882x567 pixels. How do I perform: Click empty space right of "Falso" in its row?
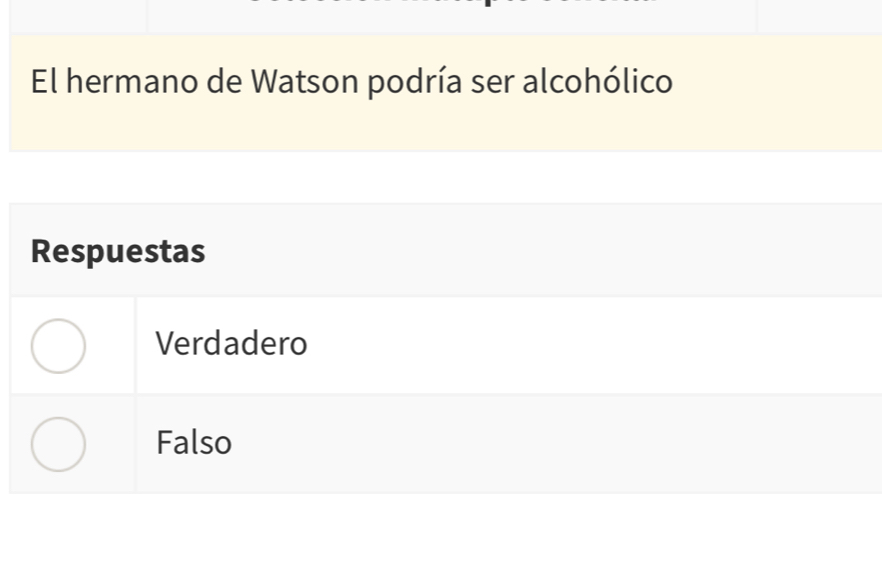pyautogui.click(x=600, y=443)
